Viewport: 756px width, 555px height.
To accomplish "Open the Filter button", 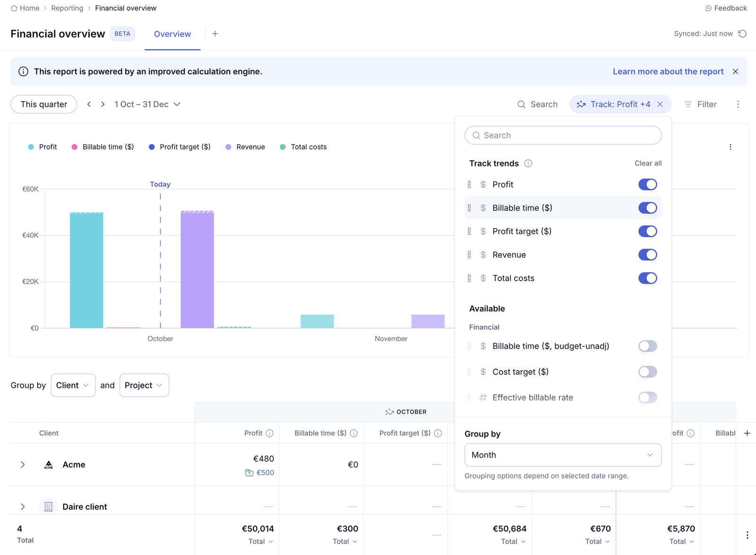I will click(x=700, y=104).
